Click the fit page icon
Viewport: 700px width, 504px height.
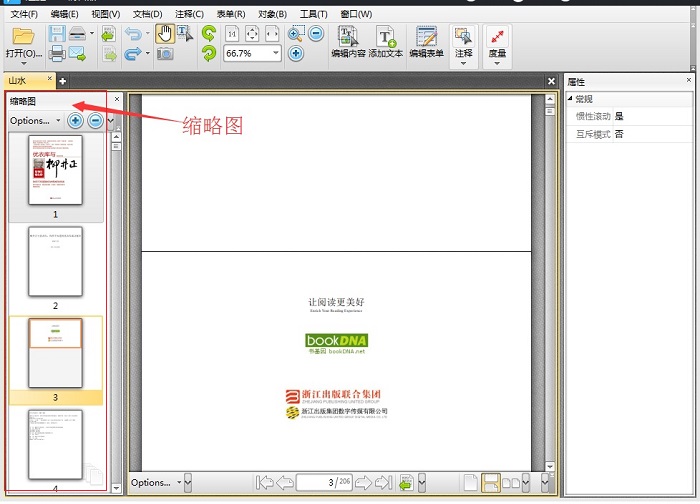252,34
